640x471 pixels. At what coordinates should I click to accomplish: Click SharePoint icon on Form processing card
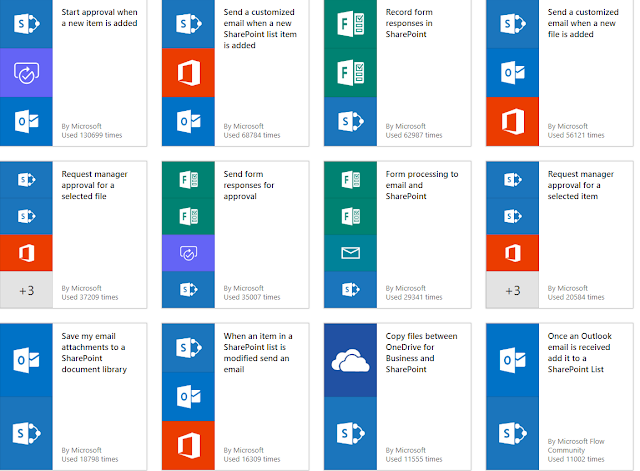click(x=350, y=290)
